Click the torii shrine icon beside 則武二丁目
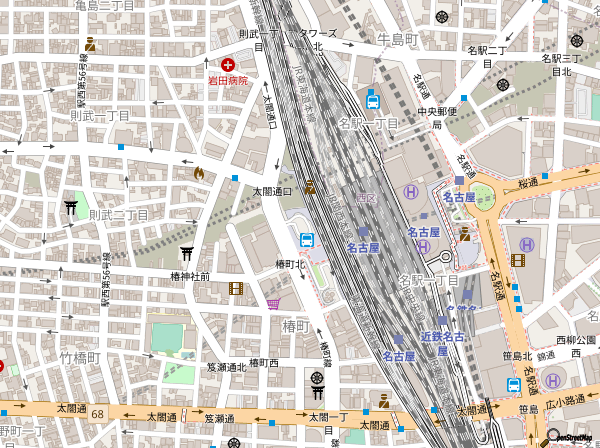600x448 pixels. click(x=71, y=207)
